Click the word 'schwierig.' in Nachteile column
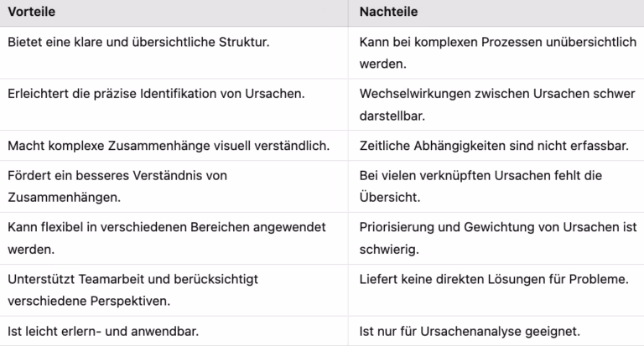Image resolution: width=644 pixels, height=346 pixels. [x=389, y=249]
